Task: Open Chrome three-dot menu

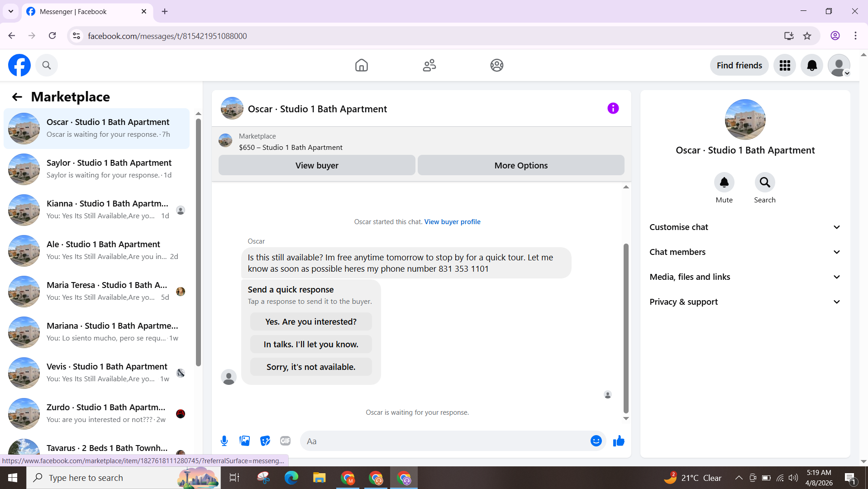Action: click(855, 36)
